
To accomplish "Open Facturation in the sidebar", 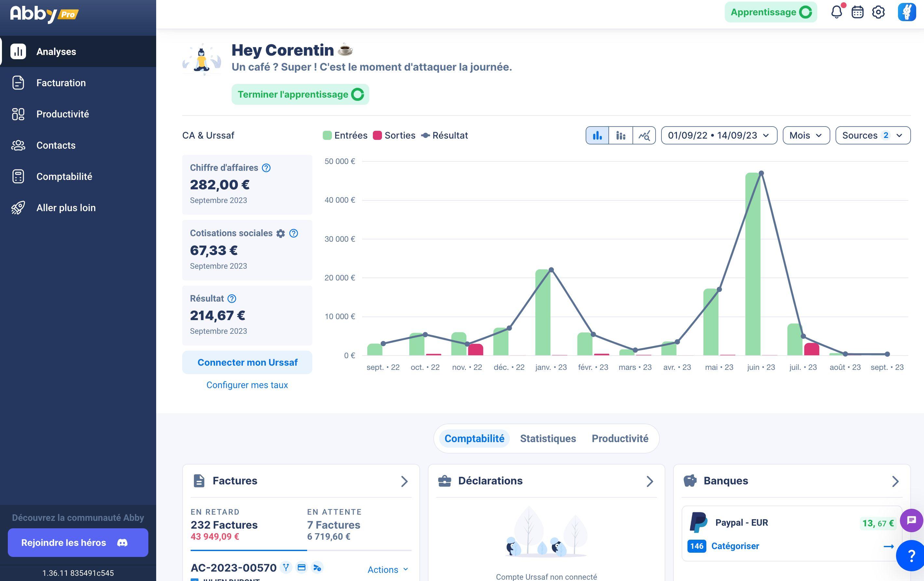I will click(61, 83).
